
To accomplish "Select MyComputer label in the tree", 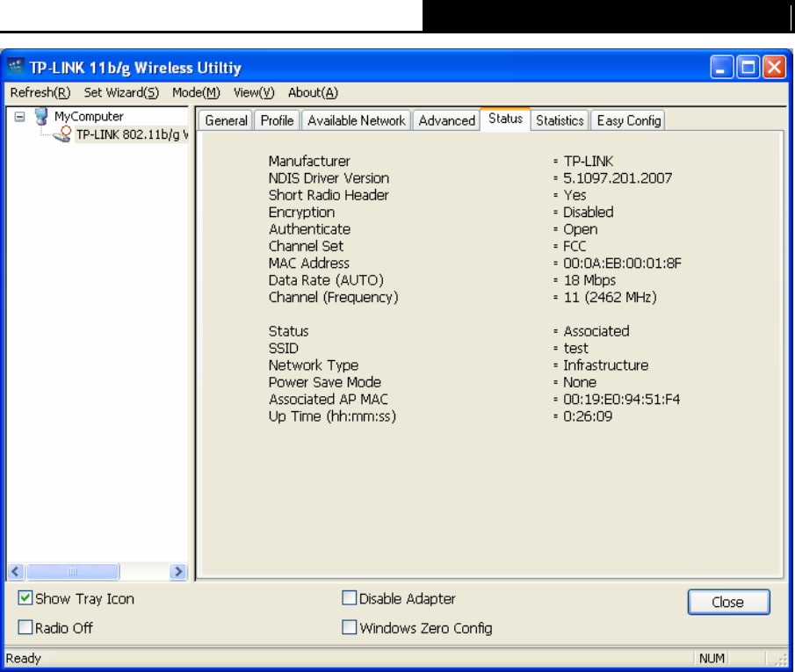I will [x=89, y=116].
